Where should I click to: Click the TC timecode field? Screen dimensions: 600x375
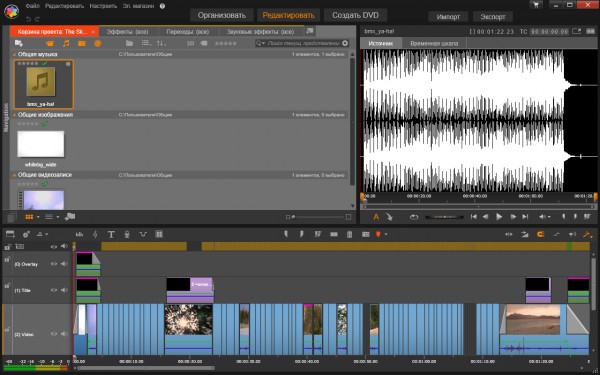tap(549, 32)
